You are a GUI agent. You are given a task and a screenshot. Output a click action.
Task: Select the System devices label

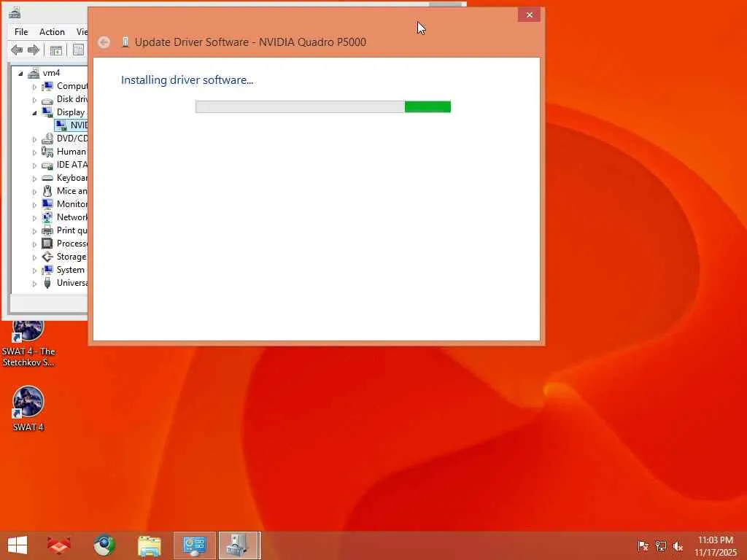[x=71, y=270]
